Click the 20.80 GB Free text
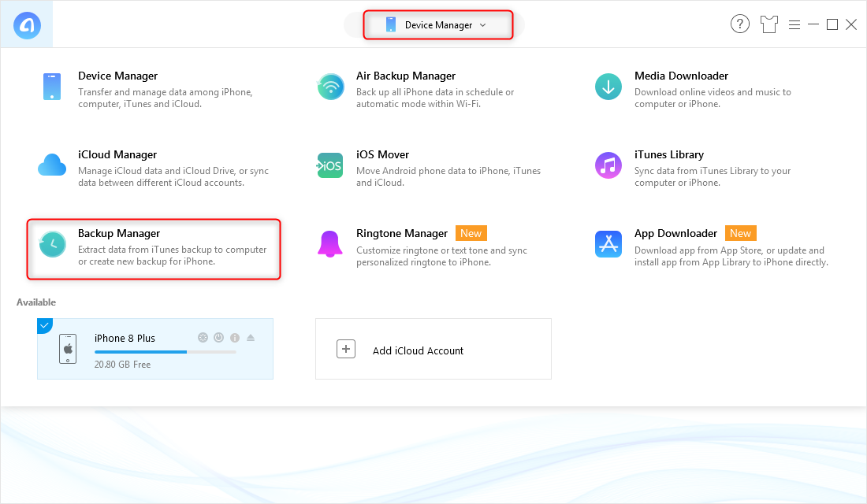The width and height of the screenshot is (867, 504). [x=122, y=364]
